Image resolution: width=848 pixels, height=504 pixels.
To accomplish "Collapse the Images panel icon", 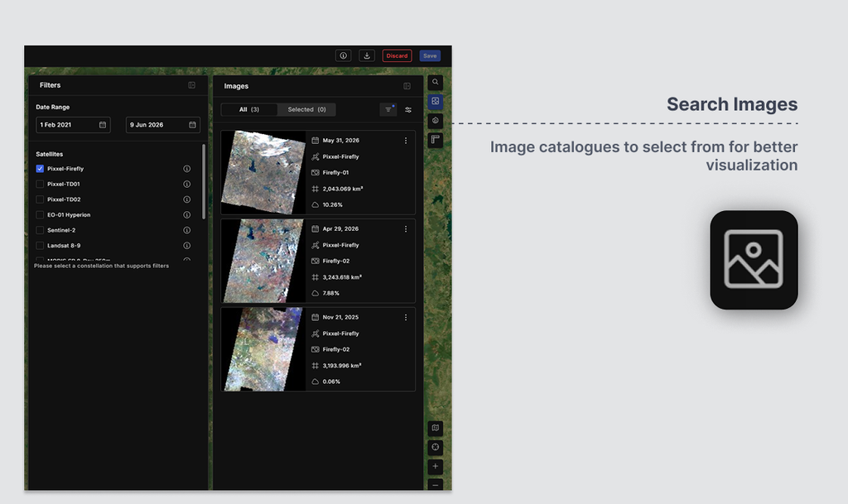I will coord(407,86).
